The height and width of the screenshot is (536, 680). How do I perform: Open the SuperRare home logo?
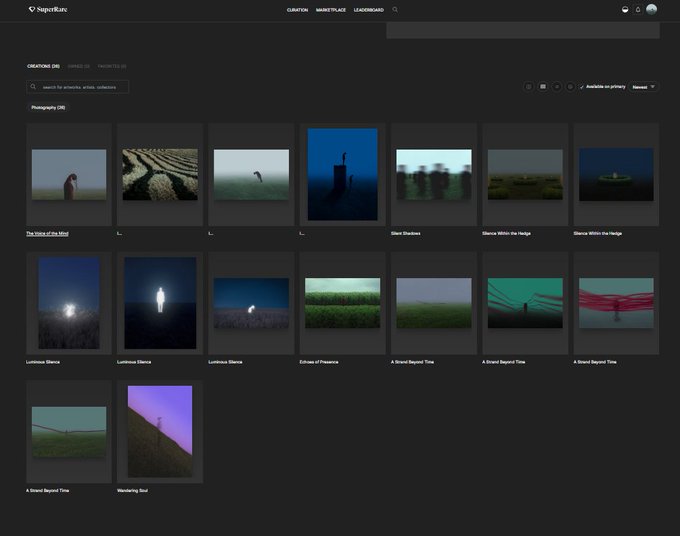click(48, 10)
